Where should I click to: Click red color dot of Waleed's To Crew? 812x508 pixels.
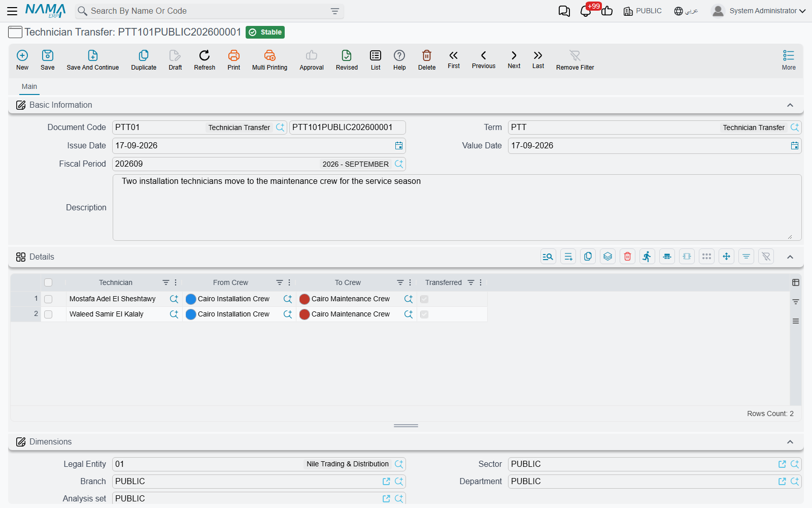[304, 314]
